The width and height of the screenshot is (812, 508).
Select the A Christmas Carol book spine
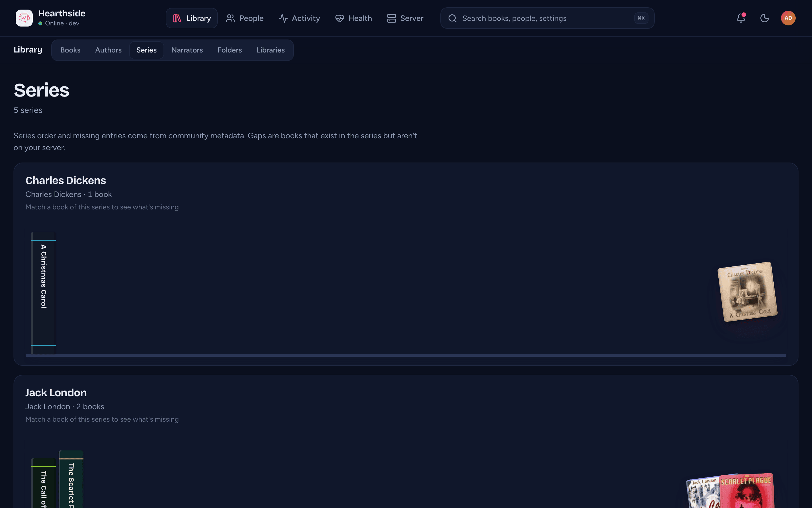[x=44, y=293]
